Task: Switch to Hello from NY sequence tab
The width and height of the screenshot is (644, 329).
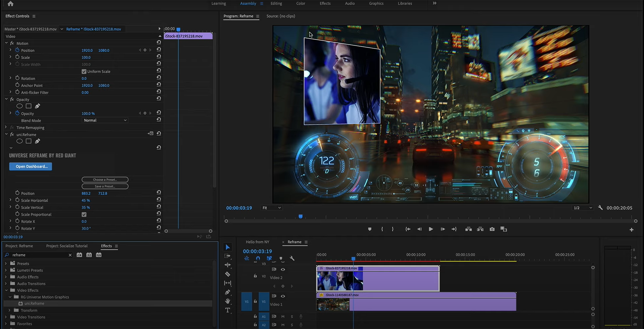Action: point(257,242)
